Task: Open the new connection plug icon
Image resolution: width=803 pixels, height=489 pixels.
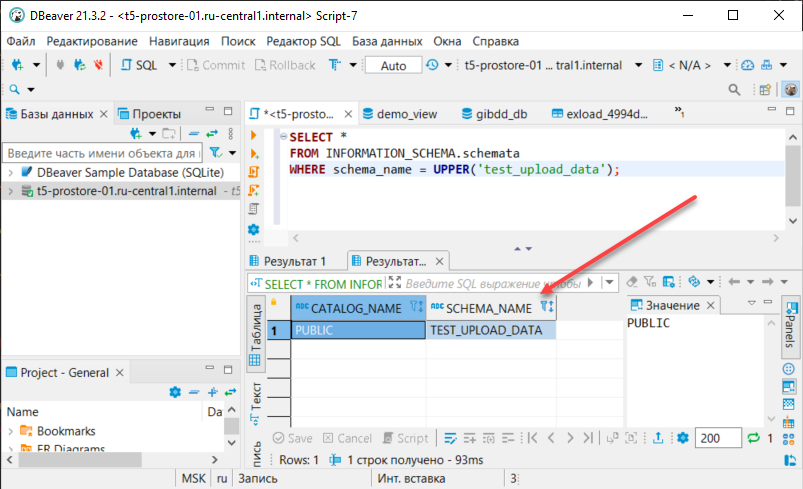Action: tap(17, 65)
